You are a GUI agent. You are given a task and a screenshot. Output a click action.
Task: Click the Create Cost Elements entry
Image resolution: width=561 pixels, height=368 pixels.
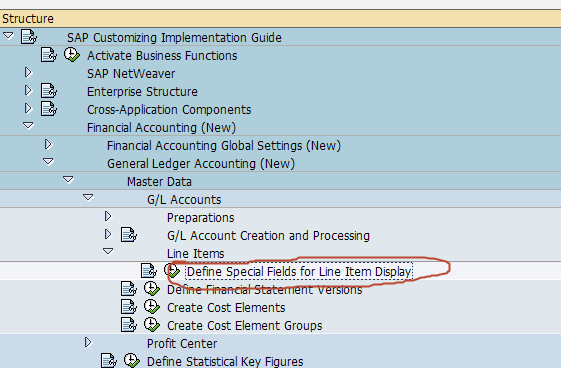point(226,308)
